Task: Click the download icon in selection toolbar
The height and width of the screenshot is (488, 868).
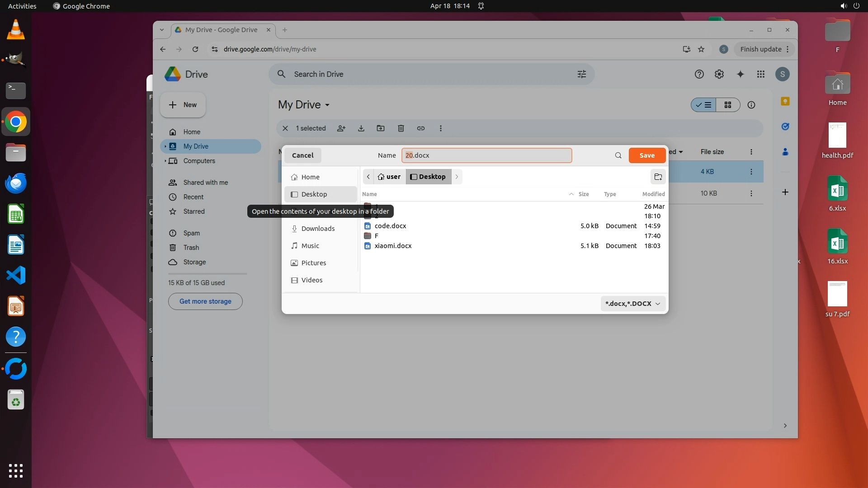Action: [361, 128]
